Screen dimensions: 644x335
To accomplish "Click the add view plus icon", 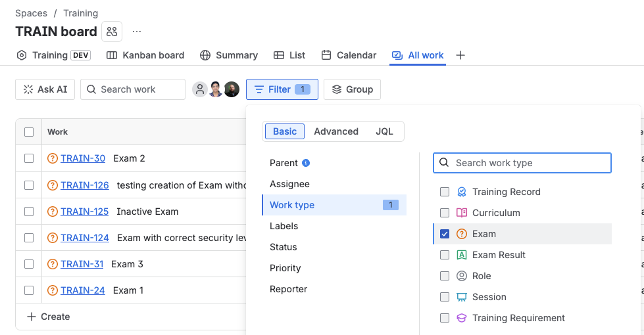I will 460,55.
